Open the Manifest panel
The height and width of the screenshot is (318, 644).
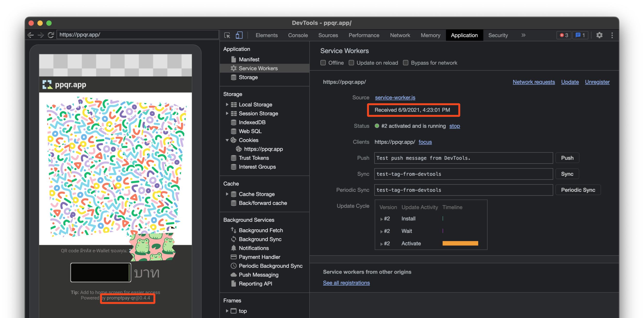[249, 59]
